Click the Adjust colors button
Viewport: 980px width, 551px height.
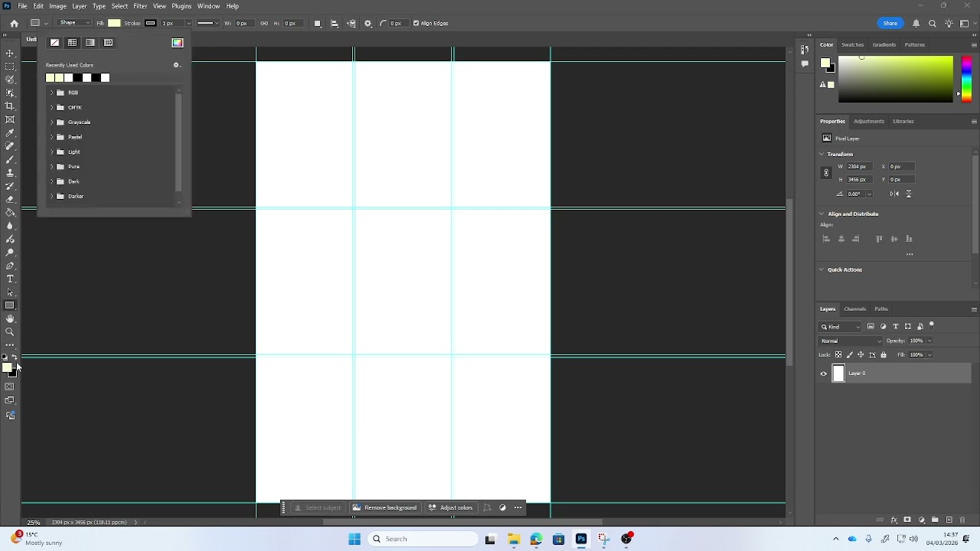(451, 507)
